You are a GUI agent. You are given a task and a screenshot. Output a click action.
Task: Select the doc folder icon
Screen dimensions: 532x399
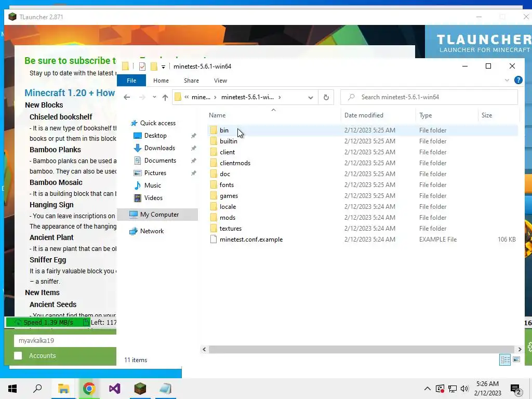214,174
